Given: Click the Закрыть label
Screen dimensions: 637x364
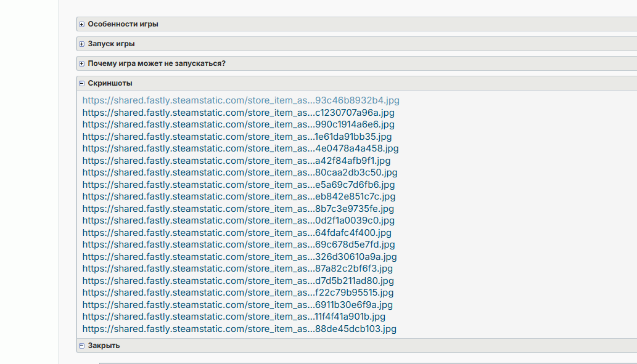Looking at the screenshot, I should click(x=104, y=346).
